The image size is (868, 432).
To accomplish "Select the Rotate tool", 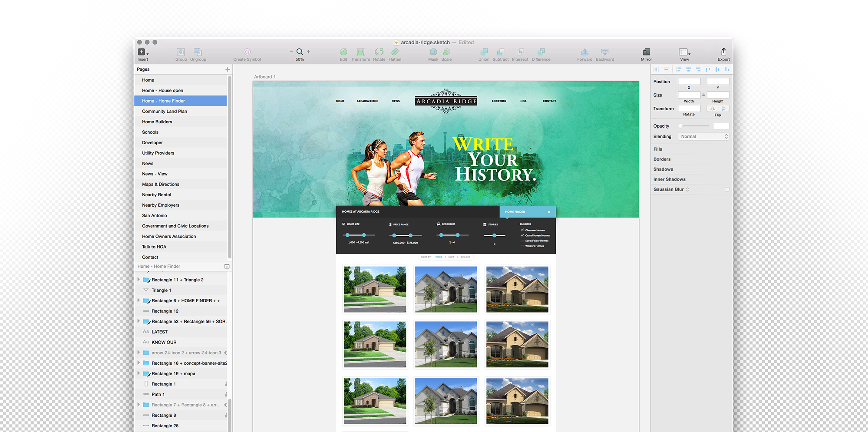I will point(379,52).
